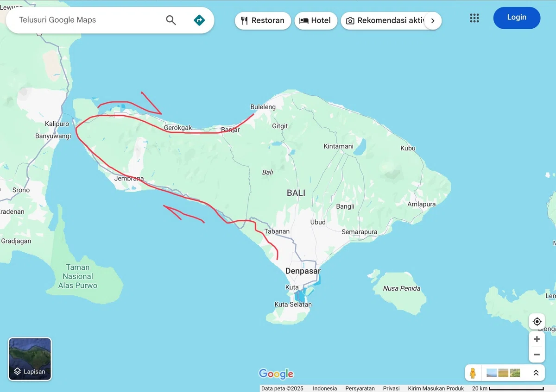
Task: Open the Lapisan layers thumbnail
Action: pos(30,359)
